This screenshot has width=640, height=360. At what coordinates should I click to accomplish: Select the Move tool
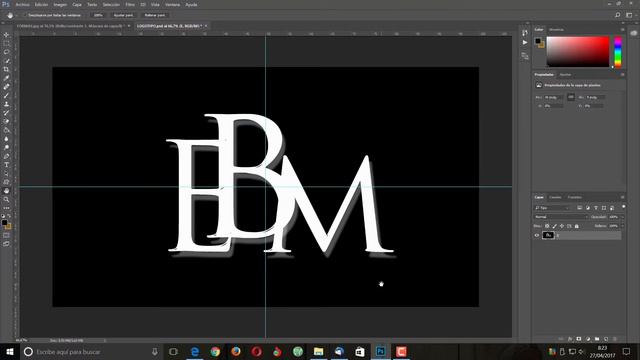[6, 35]
